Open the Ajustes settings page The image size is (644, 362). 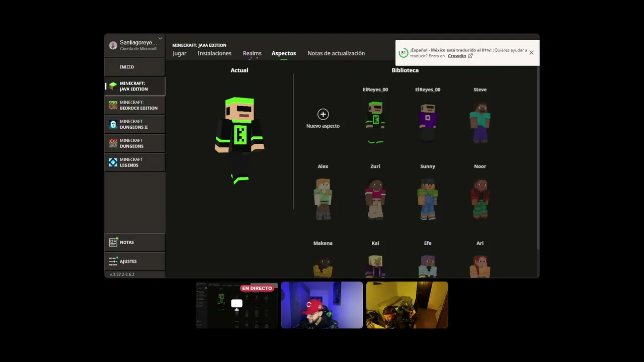(x=135, y=261)
